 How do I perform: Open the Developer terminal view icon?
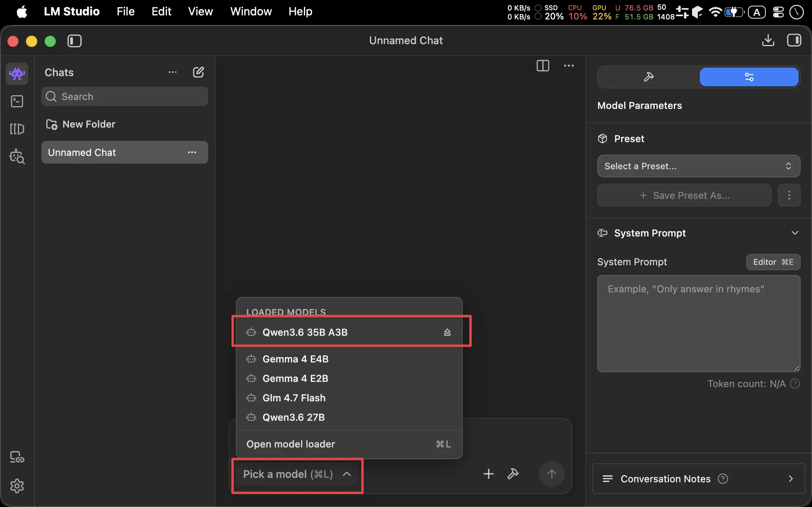point(17,101)
